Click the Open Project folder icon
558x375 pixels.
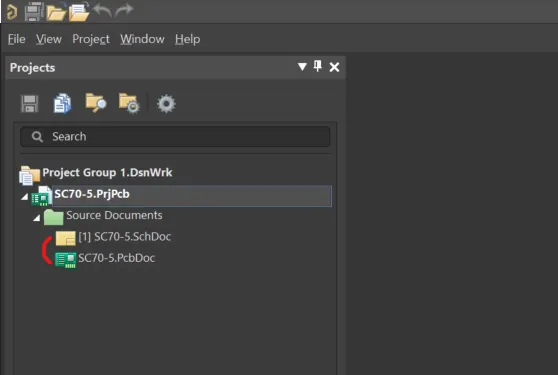pyautogui.click(x=79, y=12)
